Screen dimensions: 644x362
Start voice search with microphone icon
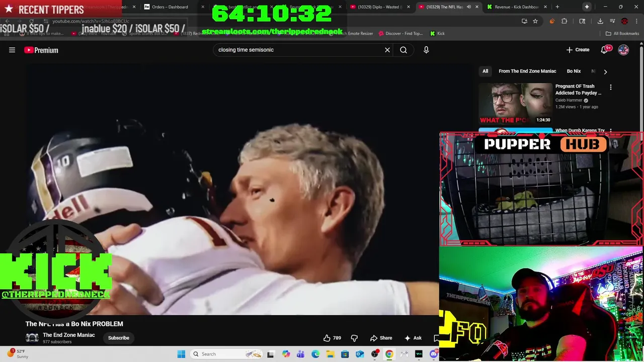click(x=426, y=50)
